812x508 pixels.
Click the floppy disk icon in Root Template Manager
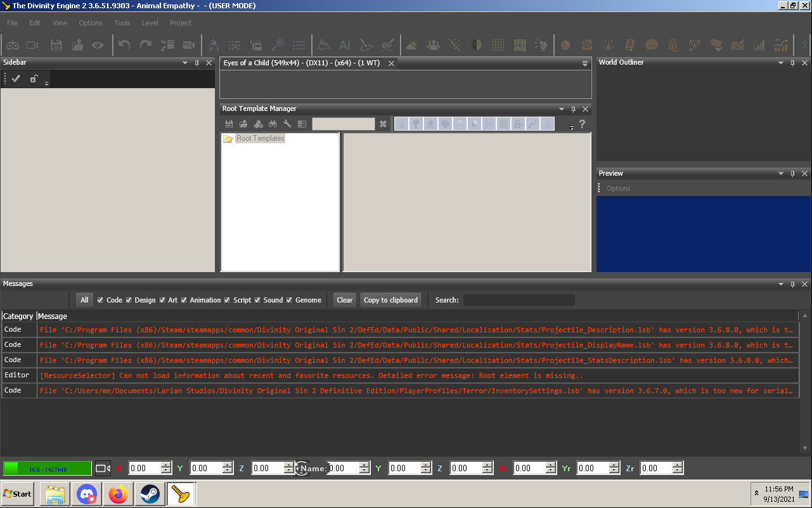(229, 124)
